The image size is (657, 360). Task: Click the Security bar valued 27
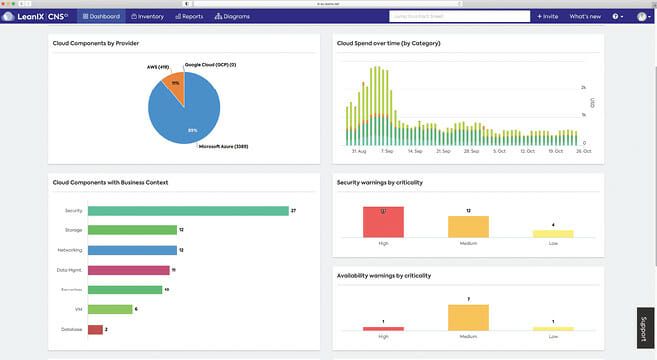click(x=188, y=211)
